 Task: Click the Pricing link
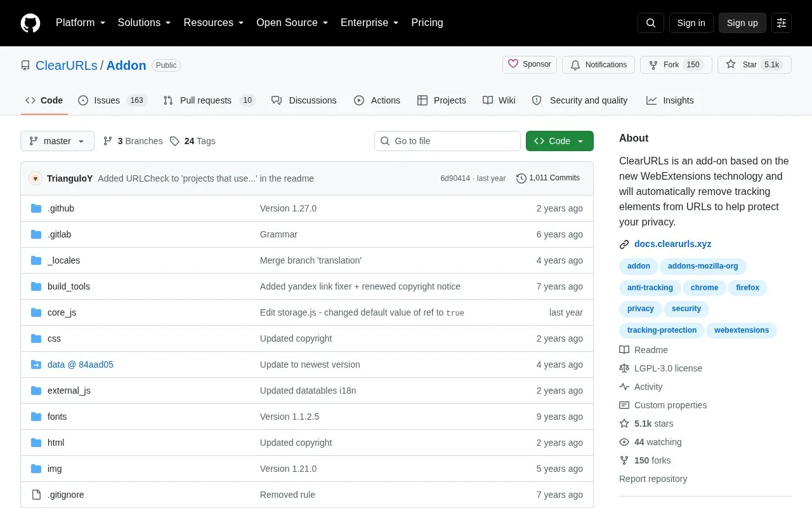tap(427, 23)
